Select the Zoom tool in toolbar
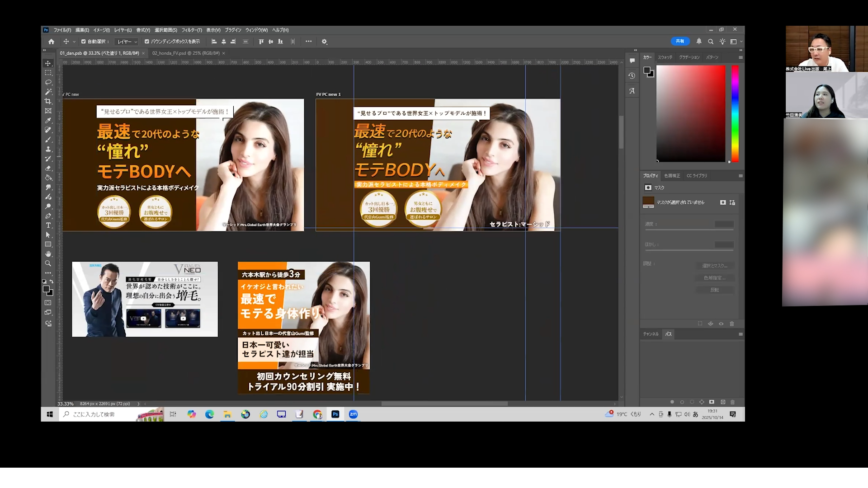This screenshot has height=488, width=868. (x=48, y=263)
